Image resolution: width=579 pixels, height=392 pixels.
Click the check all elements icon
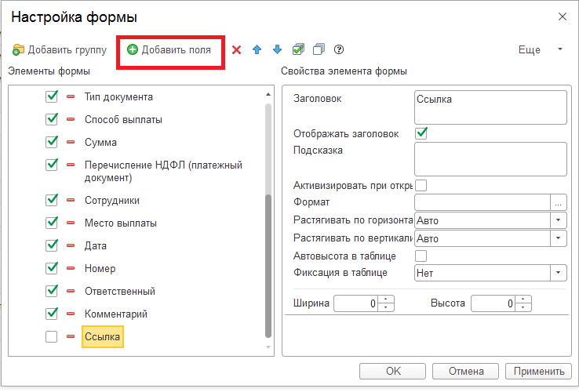point(298,49)
